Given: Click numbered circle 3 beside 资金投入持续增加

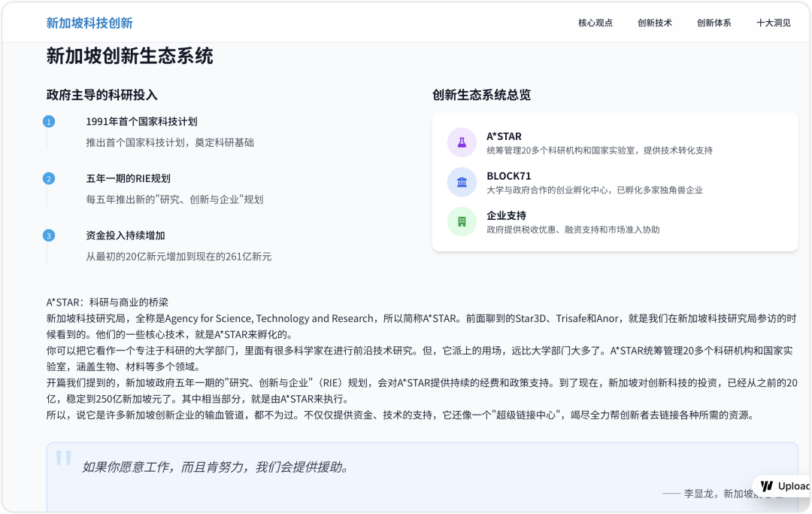Looking at the screenshot, I should [48, 235].
